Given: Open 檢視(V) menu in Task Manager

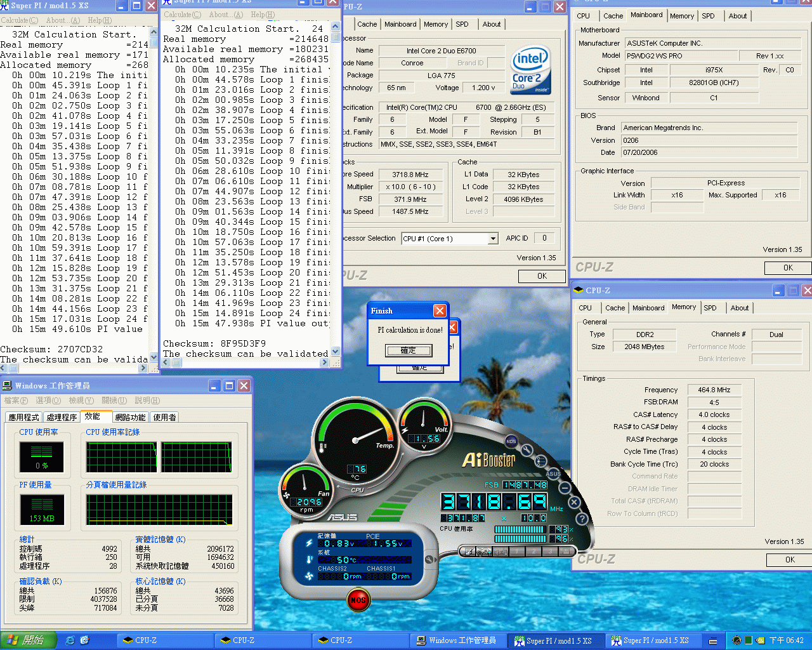Looking at the screenshot, I should tap(81, 401).
